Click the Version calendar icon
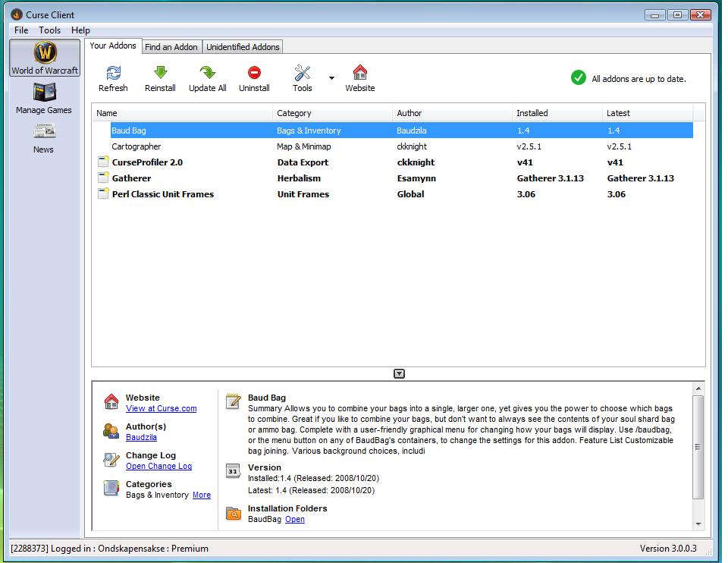This screenshot has height=563, width=728. [x=233, y=471]
